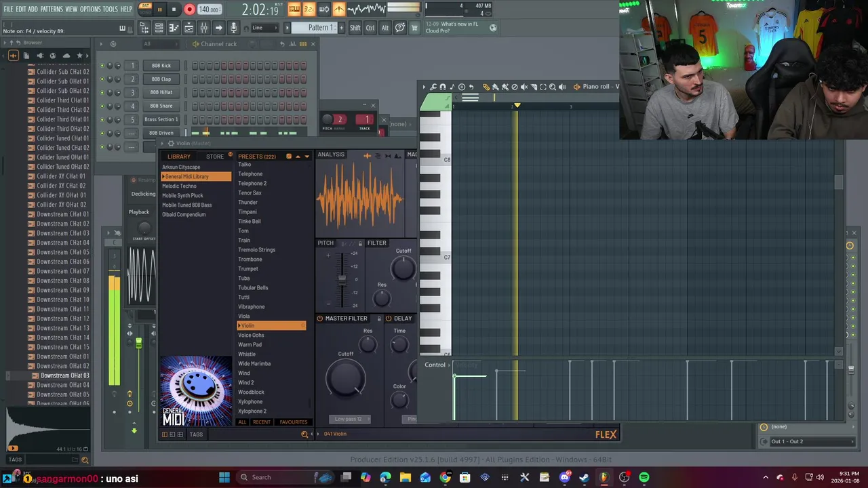This screenshot has width=868, height=488.
Task: Click the Piano roll magnet snap icon
Action: coord(443,87)
